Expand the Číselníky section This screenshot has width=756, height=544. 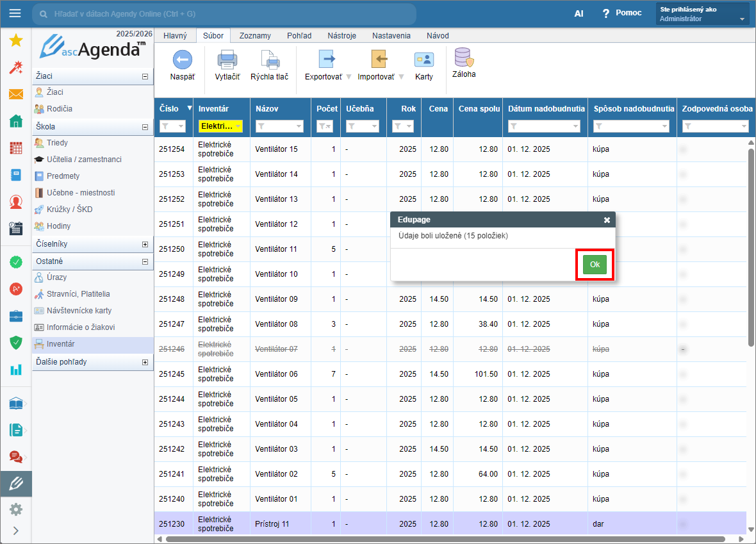tap(145, 244)
